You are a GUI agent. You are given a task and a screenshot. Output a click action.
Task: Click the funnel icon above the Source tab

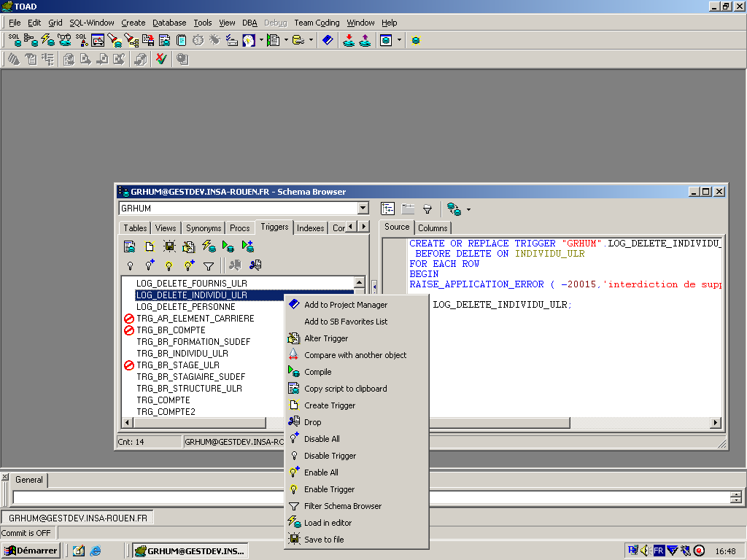[x=427, y=209]
